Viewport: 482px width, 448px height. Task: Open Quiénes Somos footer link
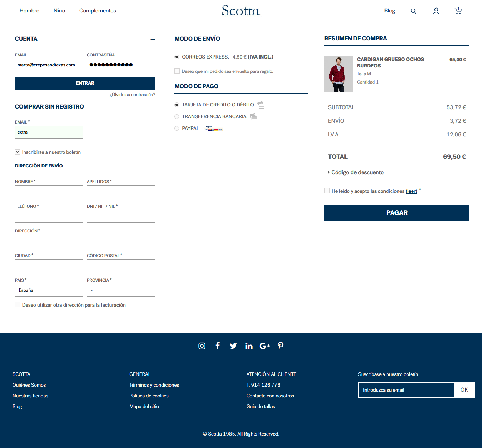click(x=29, y=385)
